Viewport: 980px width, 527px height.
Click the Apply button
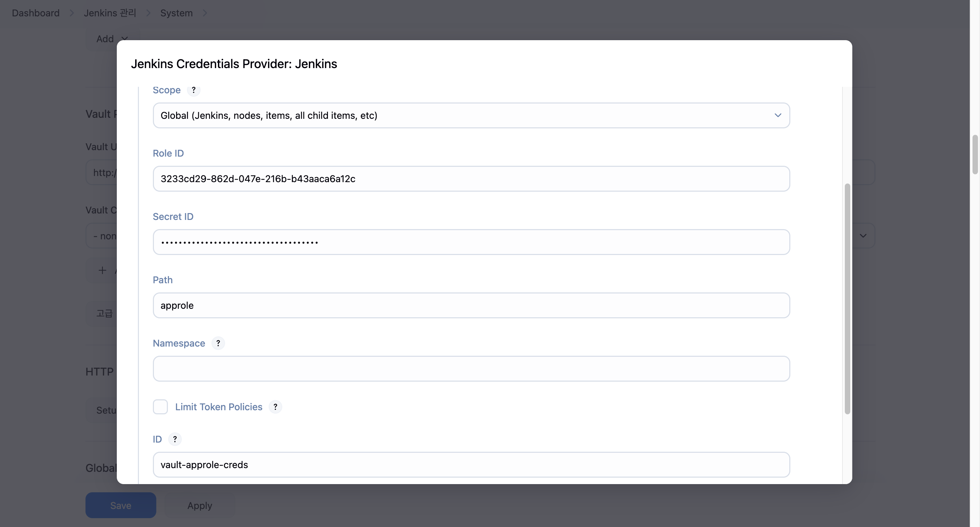tap(199, 505)
